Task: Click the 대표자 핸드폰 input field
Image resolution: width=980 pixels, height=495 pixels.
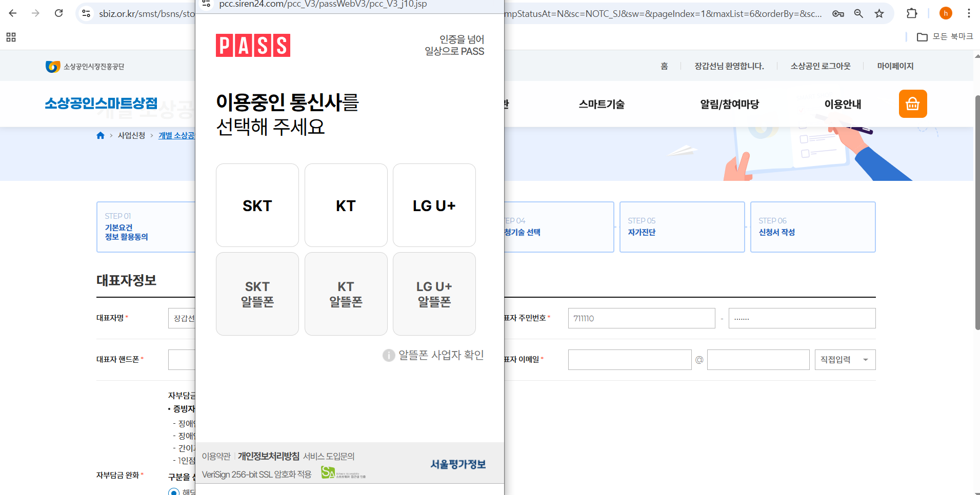Action: [182, 360]
